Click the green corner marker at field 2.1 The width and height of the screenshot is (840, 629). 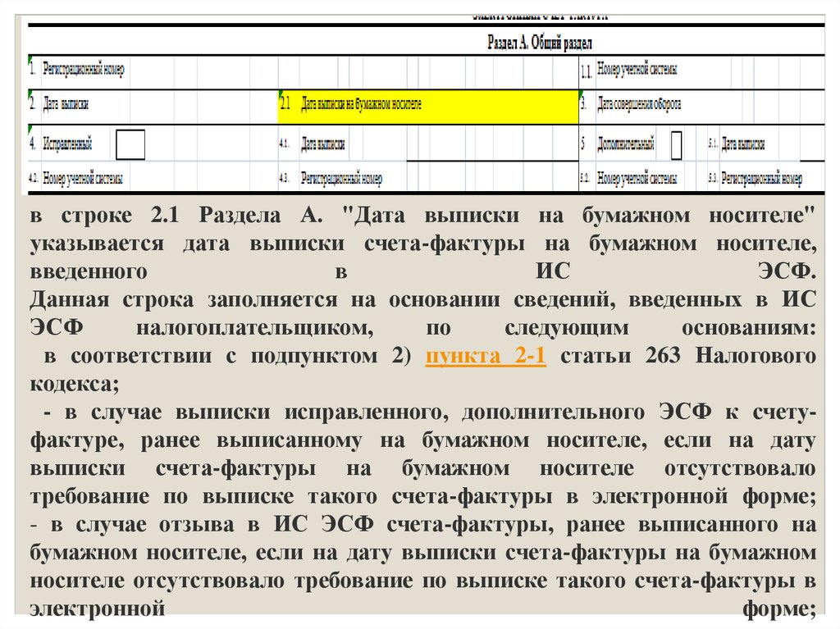(281, 93)
